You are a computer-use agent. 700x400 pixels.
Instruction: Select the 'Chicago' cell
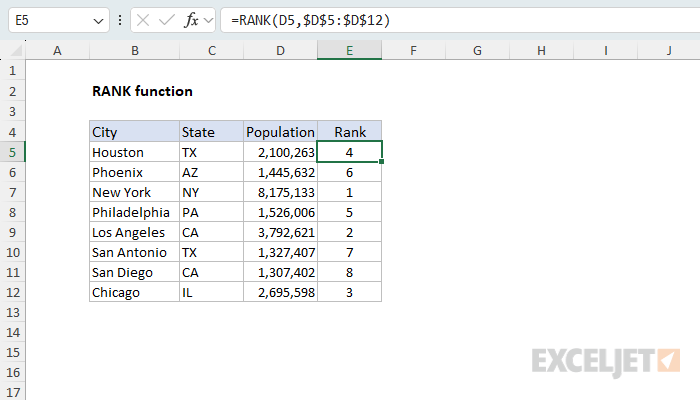134,292
